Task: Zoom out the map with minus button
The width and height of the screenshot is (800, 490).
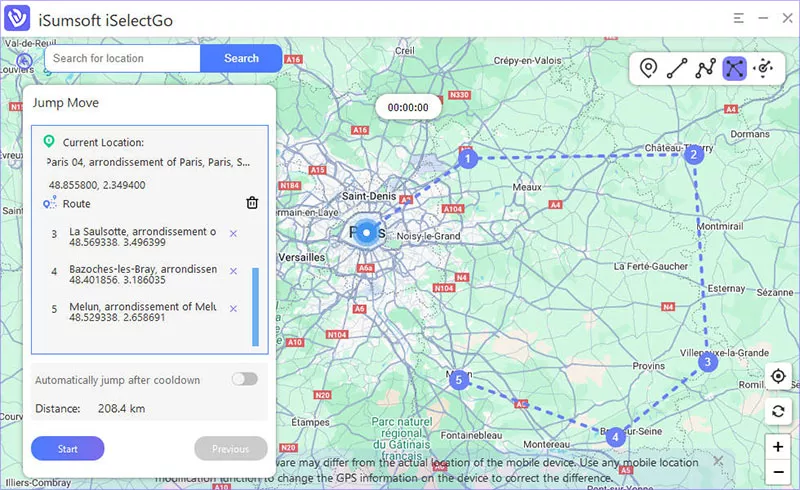Action: (778, 472)
